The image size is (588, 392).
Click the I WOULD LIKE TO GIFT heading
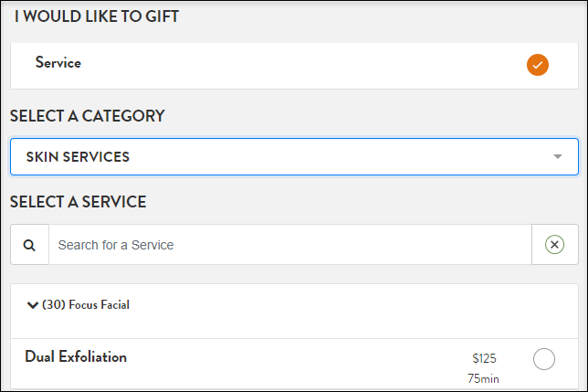[97, 16]
